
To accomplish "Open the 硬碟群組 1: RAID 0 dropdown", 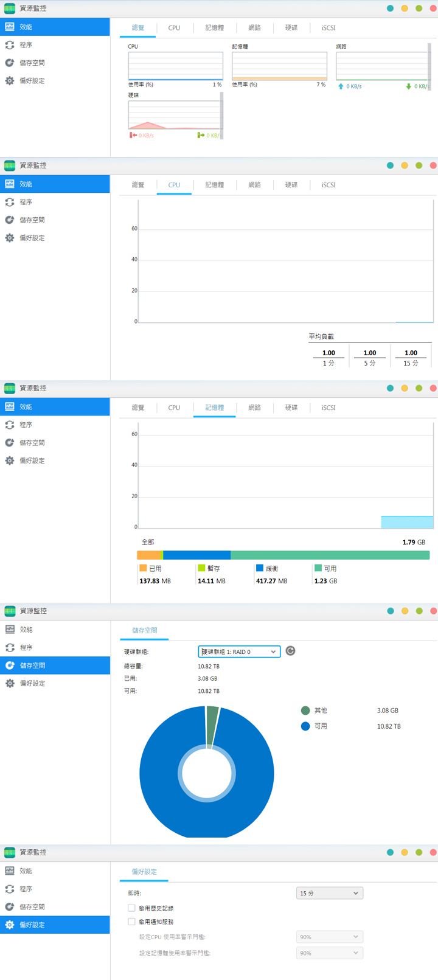I will (x=239, y=652).
